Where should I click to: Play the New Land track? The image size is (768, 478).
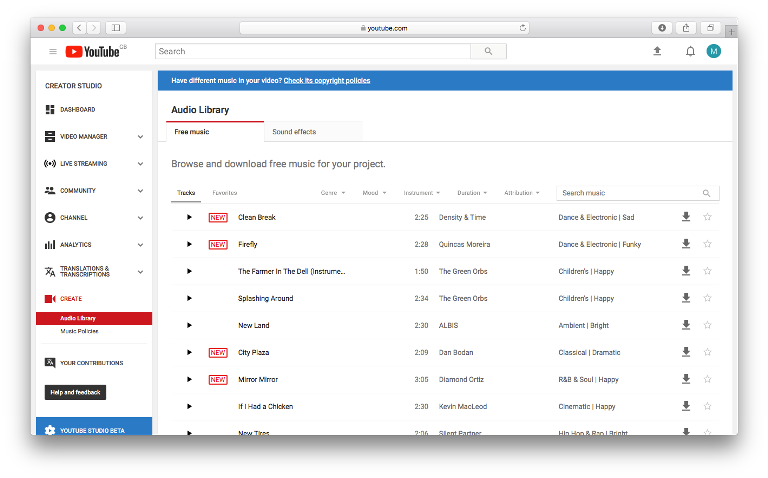pyautogui.click(x=189, y=325)
